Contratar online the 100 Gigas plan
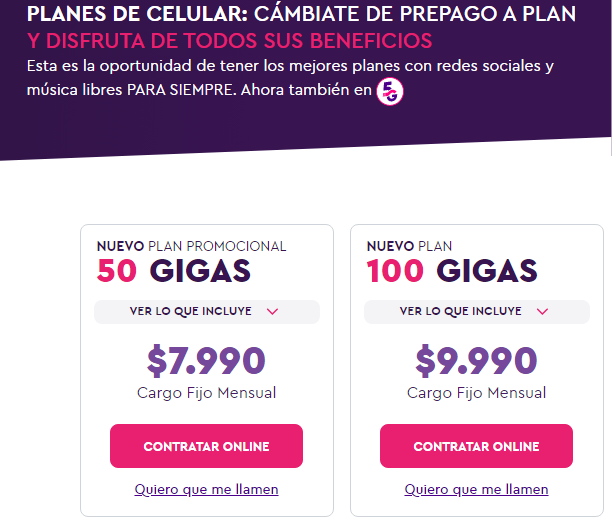 (476, 446)
